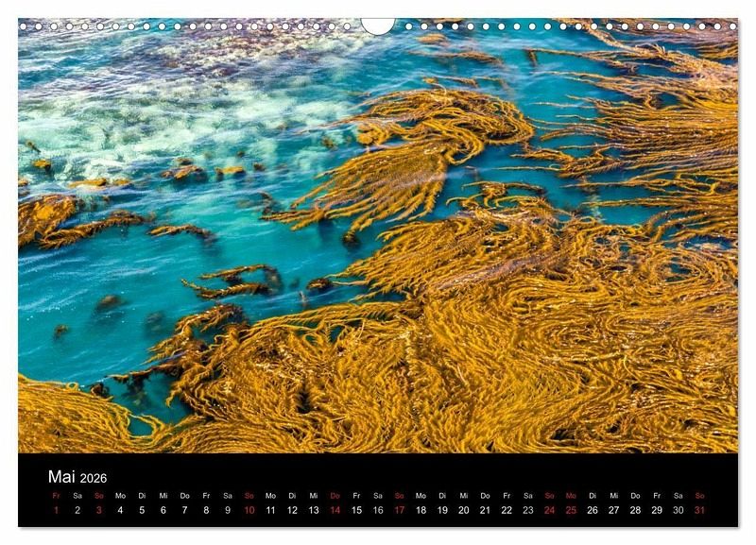Choose red Sunday date 17
This screenshot has height=545, width=756.
(x=399, y=510)
